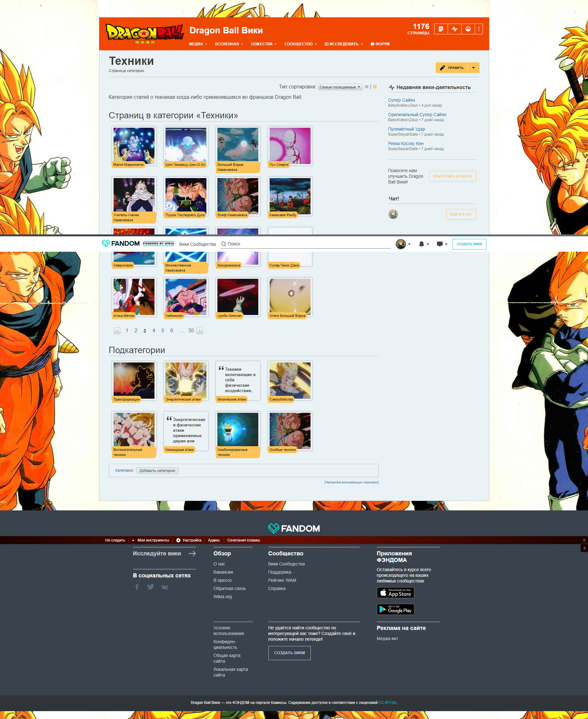This screenshot has width=588, height=719.
Task: Expand the МЕДИА menu
Action: click(198, 44)
